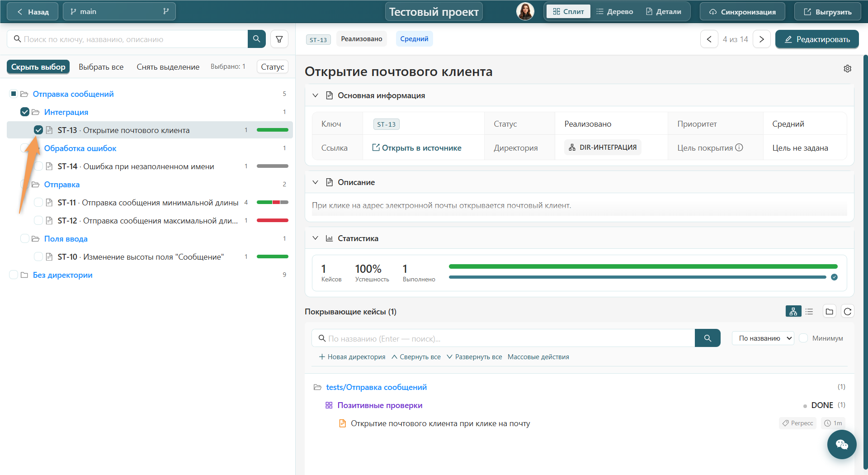Uncheck the ST-13 checkbox
The image size is (868, 475).
click(38, 130)
